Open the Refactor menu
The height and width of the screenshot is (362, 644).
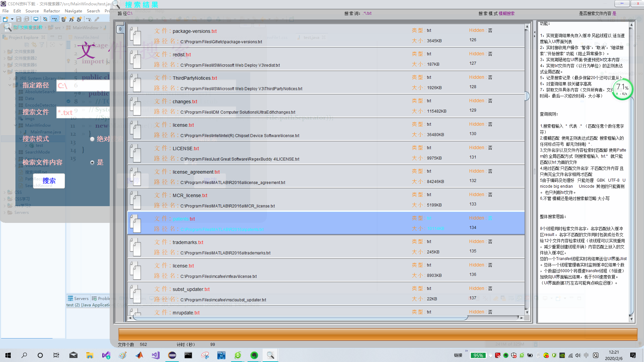pos(52,11)
